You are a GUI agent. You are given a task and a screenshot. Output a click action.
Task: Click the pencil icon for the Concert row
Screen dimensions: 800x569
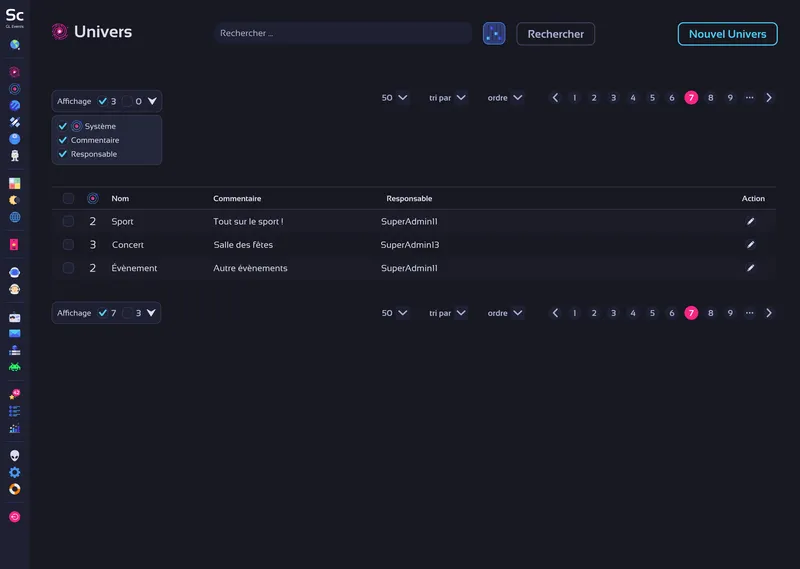751,244
